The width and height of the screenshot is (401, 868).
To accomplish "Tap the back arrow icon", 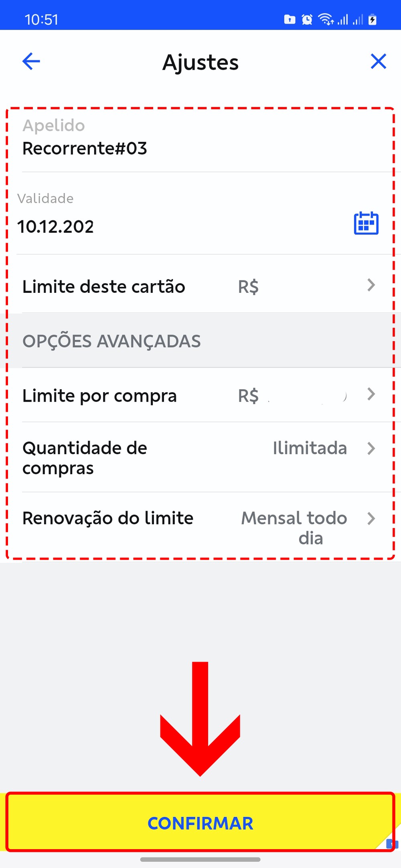I will pos(31,62).
